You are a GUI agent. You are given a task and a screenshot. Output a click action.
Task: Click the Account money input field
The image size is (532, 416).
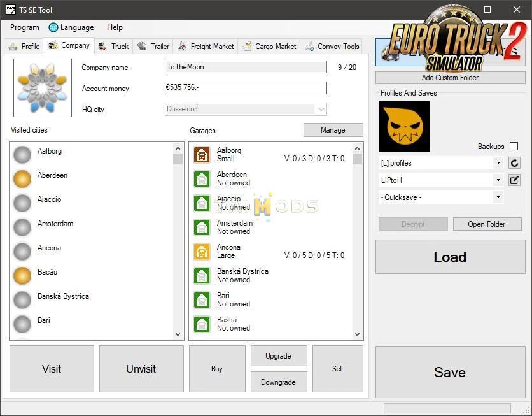(246, 88)
